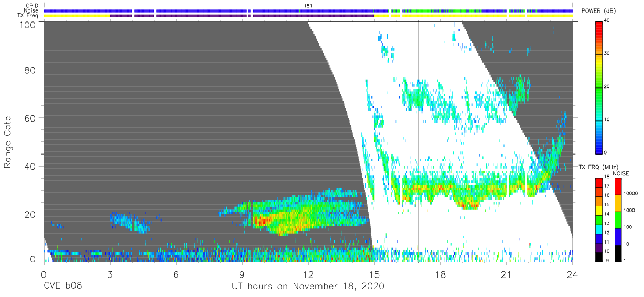This screenshot has width=644, height=297.
Task: Click the CPID label at top left
Action: click(x=32, y=6)
